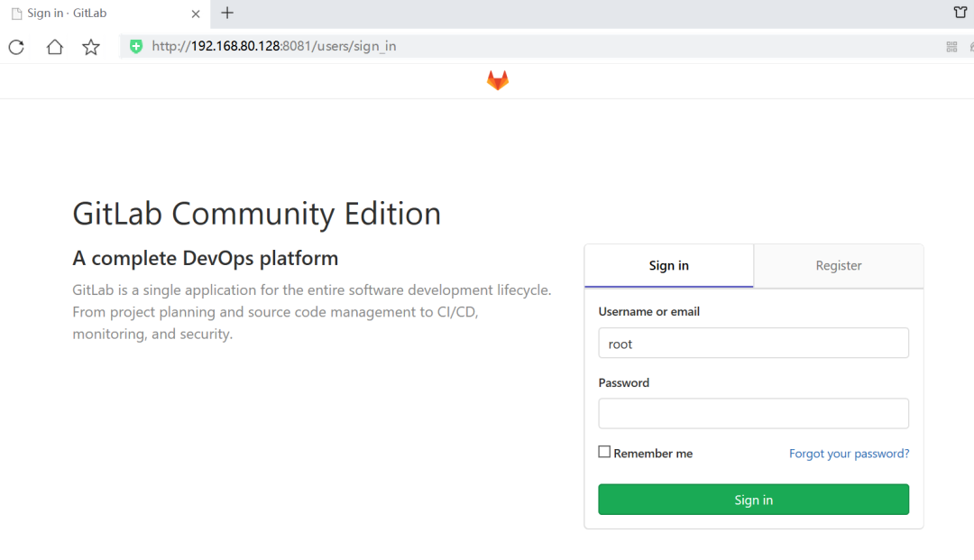Click the green security shield icon
The width and height of the screenshot is (974, 560).
[x=136, y=46]
